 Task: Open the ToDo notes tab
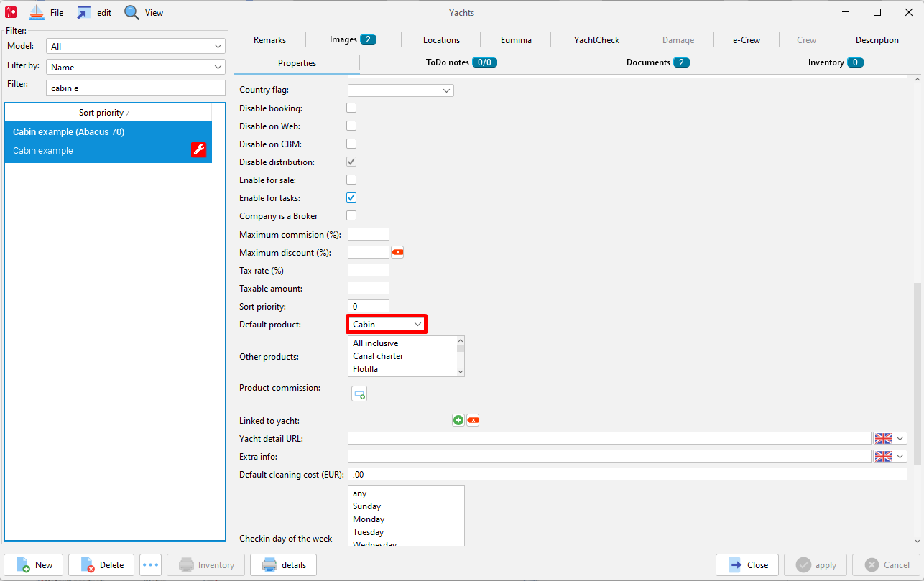[462, 63]
